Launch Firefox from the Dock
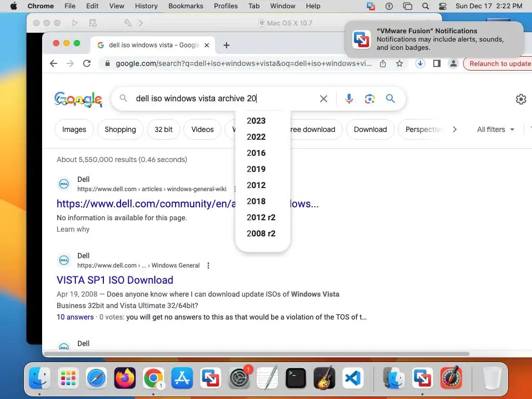532x399 pixels. tap(125, 378)
